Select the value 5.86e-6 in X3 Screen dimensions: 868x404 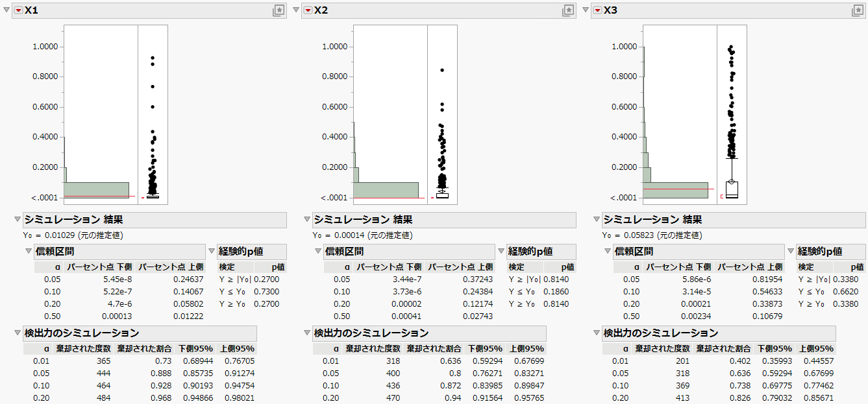[x=697, y=279]
